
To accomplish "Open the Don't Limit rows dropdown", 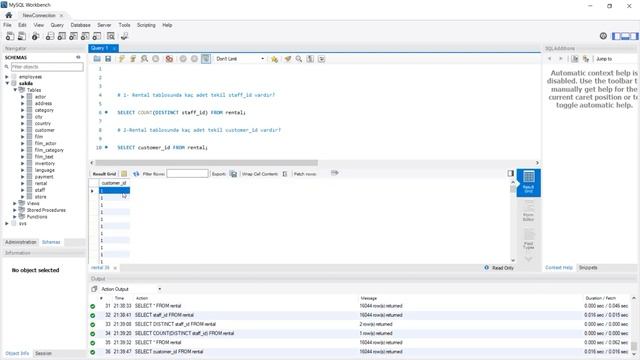I will coord(240,59).
